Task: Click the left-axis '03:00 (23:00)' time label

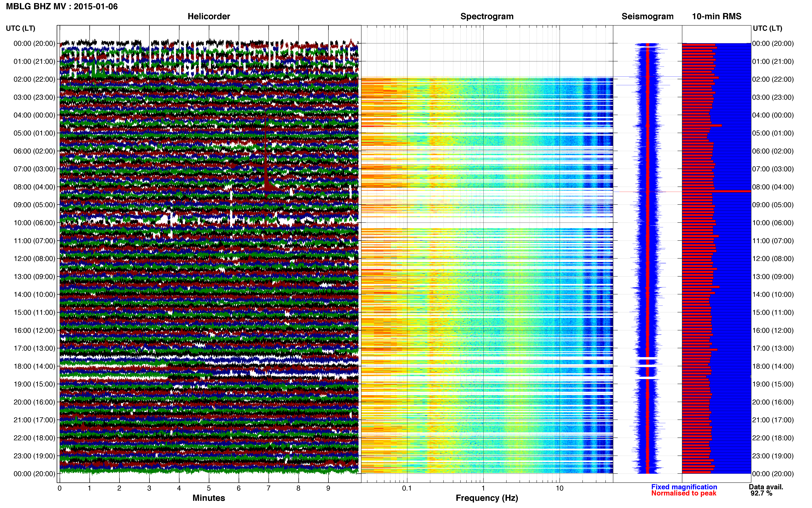Action: point(34,97)
